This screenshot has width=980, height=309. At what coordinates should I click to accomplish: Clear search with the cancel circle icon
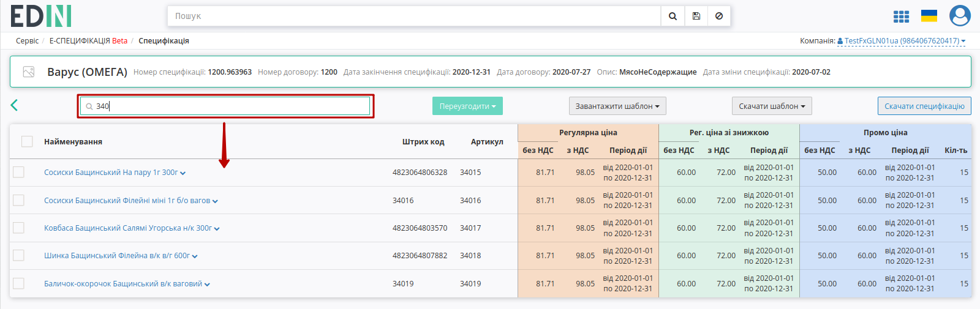coord(719,16)
